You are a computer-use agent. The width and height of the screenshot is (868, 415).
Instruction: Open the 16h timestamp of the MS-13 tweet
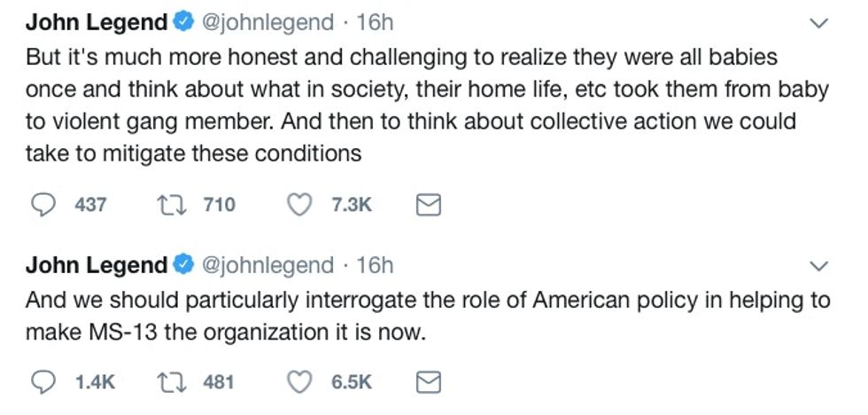[x=374, y=264]
